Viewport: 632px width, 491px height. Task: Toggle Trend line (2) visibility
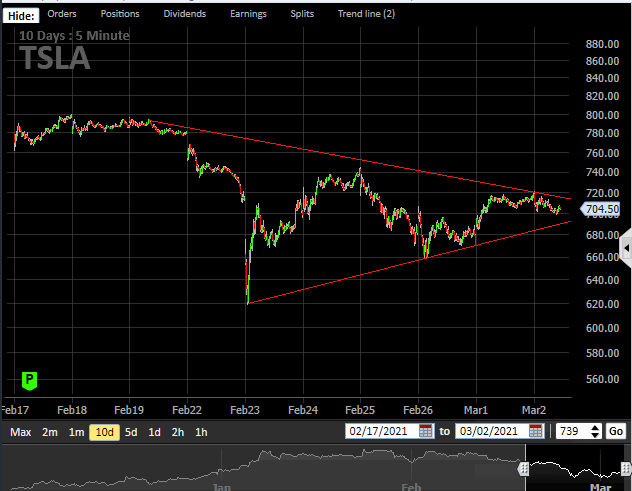(366, 14)
